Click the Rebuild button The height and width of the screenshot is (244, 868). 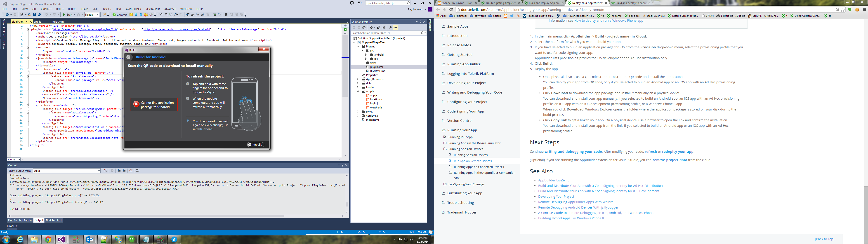click(x=256, y=145)
